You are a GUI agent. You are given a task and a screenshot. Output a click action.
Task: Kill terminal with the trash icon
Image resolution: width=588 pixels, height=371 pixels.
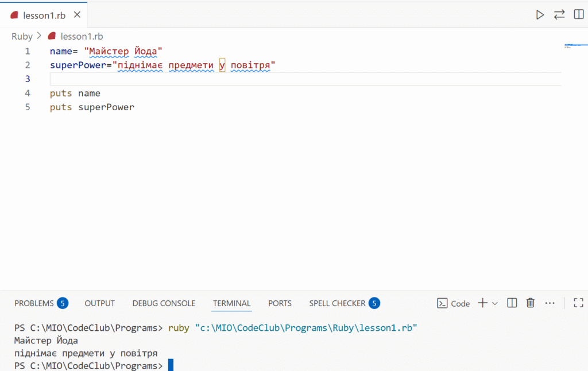(531, 303)
